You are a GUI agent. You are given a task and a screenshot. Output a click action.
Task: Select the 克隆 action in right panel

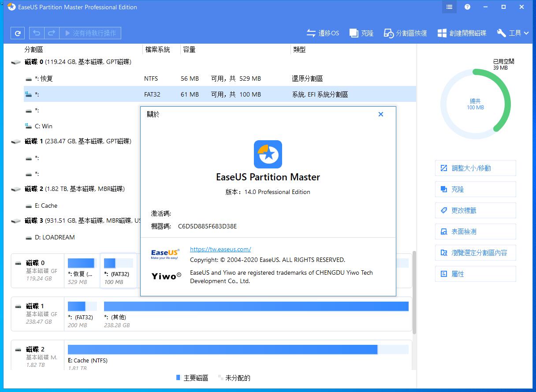click(x=475, y=189)
